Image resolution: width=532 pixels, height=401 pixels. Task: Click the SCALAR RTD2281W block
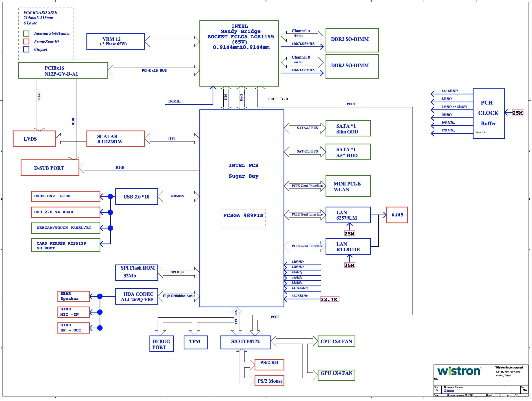coord(116,139)
